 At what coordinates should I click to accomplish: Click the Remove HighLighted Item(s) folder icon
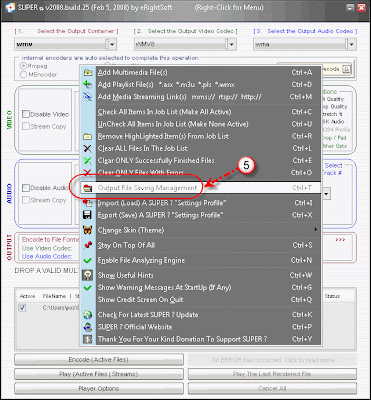88,136
